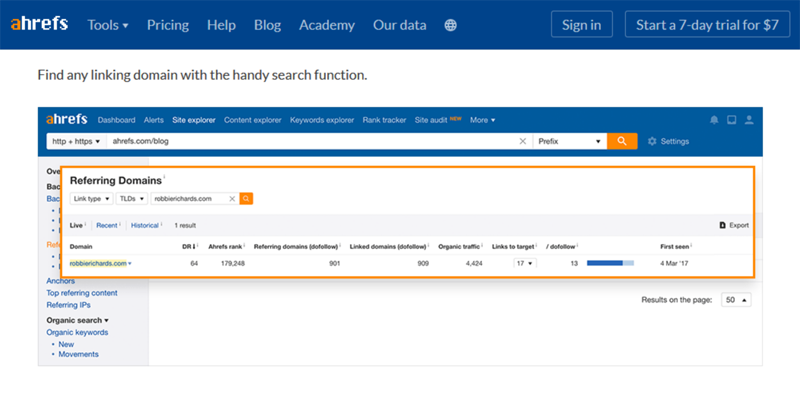Sort by Referring domains (dofollow) column header
Screen dimensions: 800x397
297,246
